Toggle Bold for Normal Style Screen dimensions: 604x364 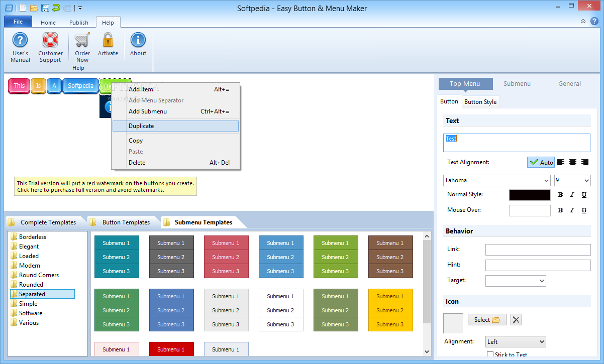coord(560,195)
